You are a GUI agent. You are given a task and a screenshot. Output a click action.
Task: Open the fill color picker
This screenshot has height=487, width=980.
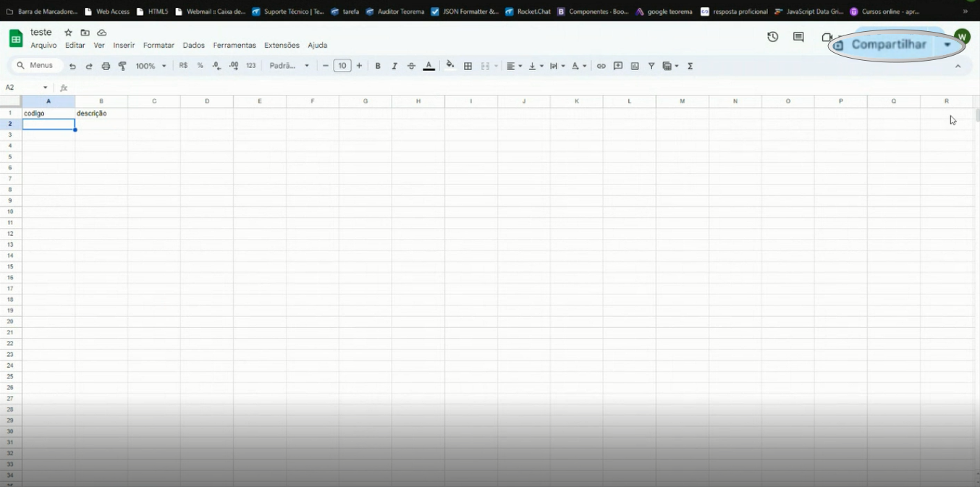(x=450, y=65)
